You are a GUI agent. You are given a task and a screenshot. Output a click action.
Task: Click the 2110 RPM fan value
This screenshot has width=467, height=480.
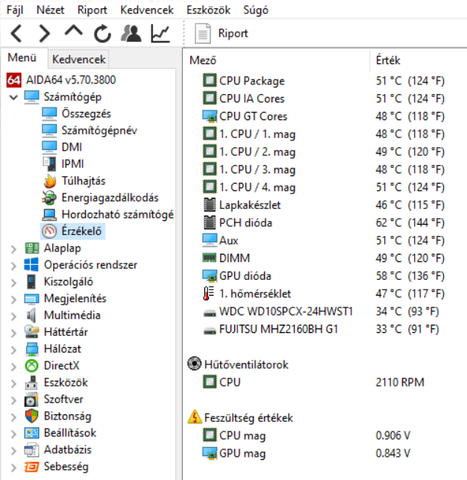click(x=400, y=382)
